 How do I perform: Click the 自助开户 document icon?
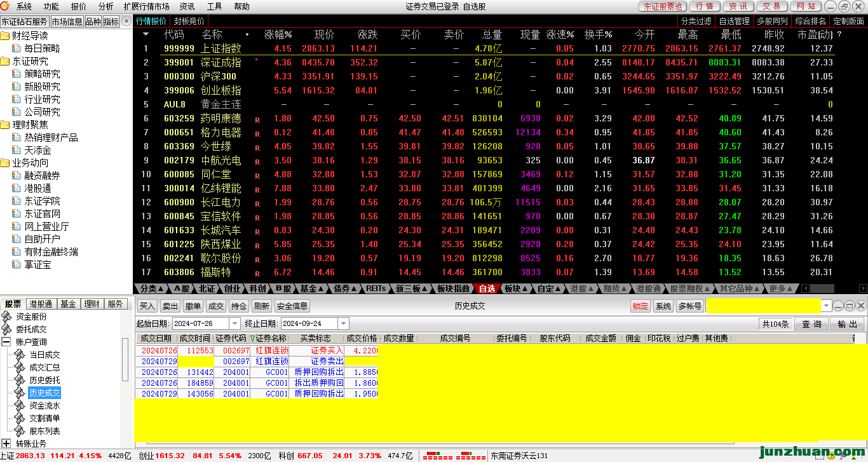(17, 239)
